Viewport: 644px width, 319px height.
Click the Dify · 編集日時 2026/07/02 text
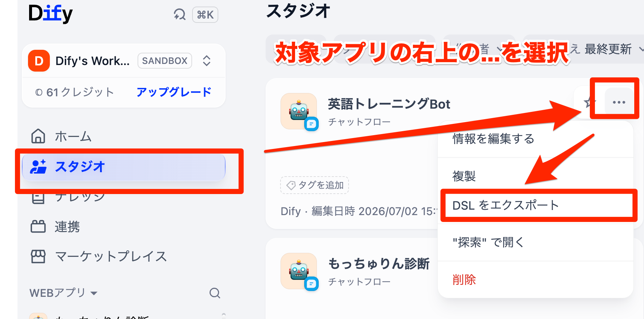pyautogui.click(x=358, y=211)
